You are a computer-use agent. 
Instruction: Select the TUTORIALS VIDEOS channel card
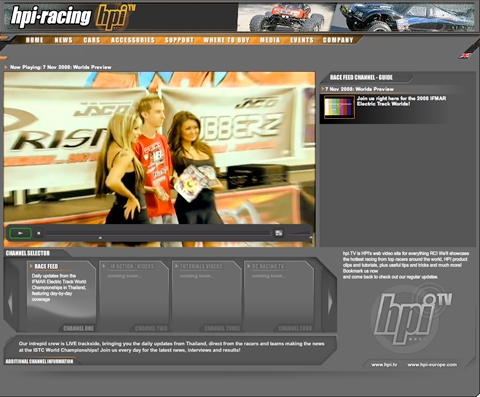(207, 296)
